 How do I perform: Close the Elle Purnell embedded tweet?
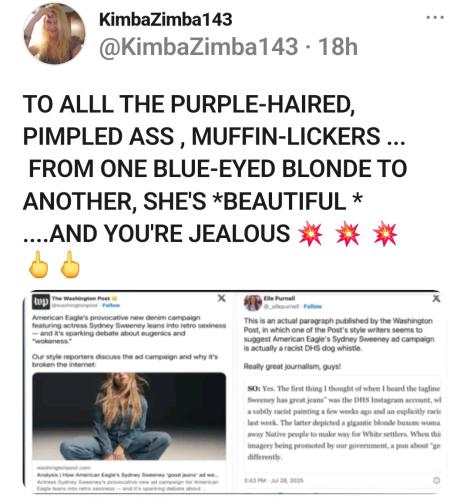pyautogui.click(x=436, y=298)
